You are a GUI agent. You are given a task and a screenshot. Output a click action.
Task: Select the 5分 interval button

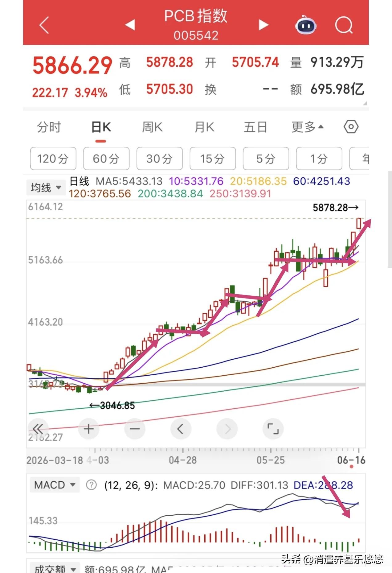pos(266,159)
